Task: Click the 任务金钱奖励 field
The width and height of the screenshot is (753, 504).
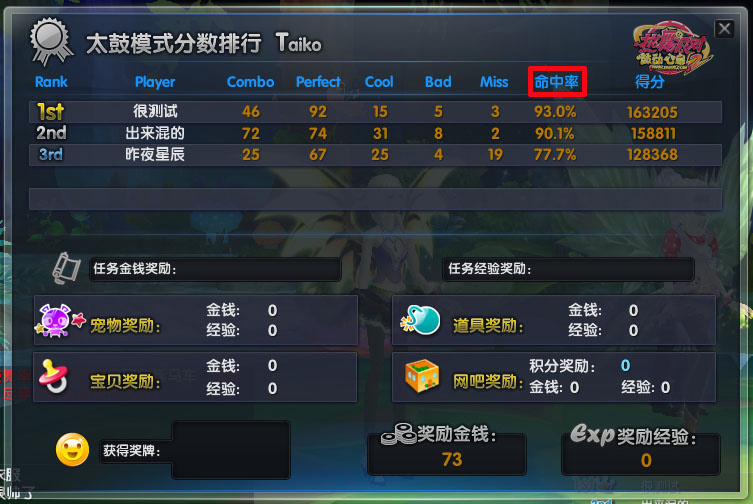Action: (215, 269)
